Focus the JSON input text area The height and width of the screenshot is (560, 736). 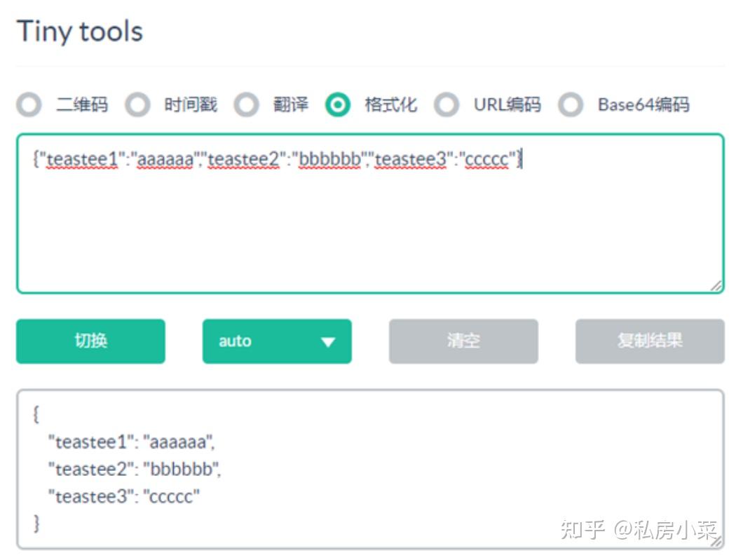point(369,224)
